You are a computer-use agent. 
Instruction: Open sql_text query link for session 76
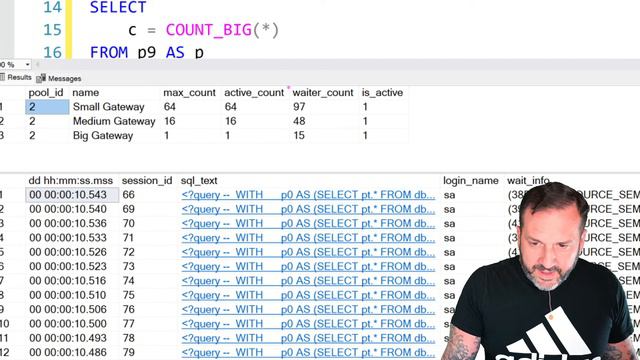(308, 309)
